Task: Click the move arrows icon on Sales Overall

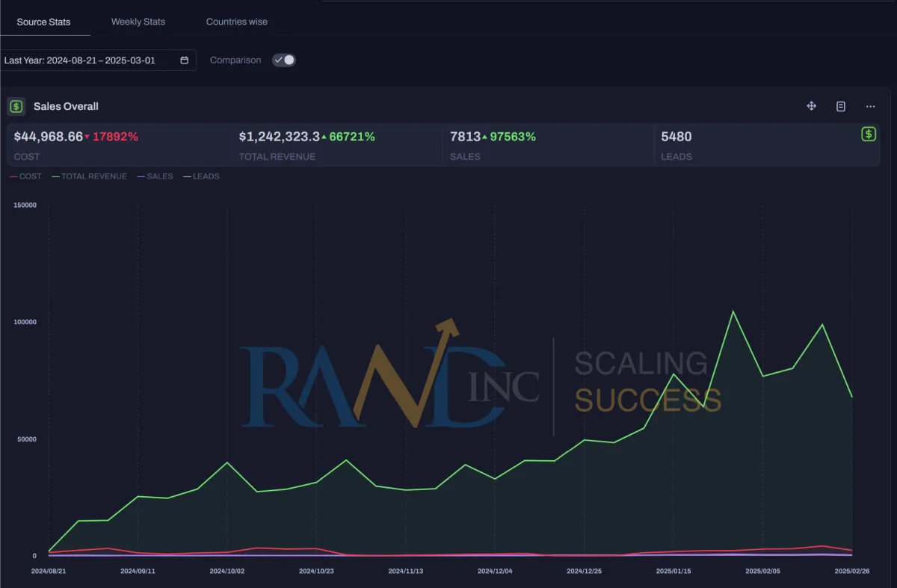Action: point(812,106)
